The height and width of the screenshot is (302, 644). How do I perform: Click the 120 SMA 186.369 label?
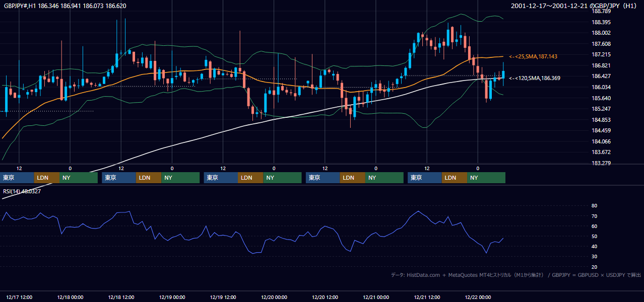point(535,78)
